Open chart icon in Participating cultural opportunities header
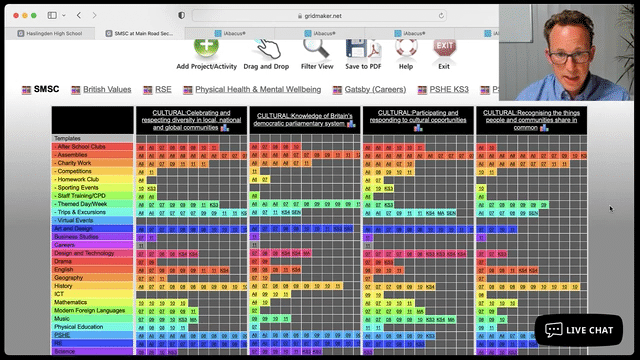Viewport: 640px width, 360px height. (418, 128)
